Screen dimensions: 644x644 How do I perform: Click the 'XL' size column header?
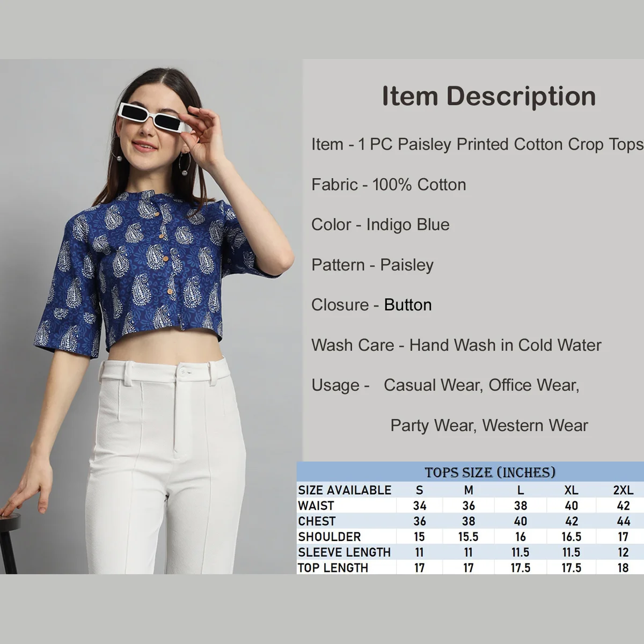pos(571,490)
